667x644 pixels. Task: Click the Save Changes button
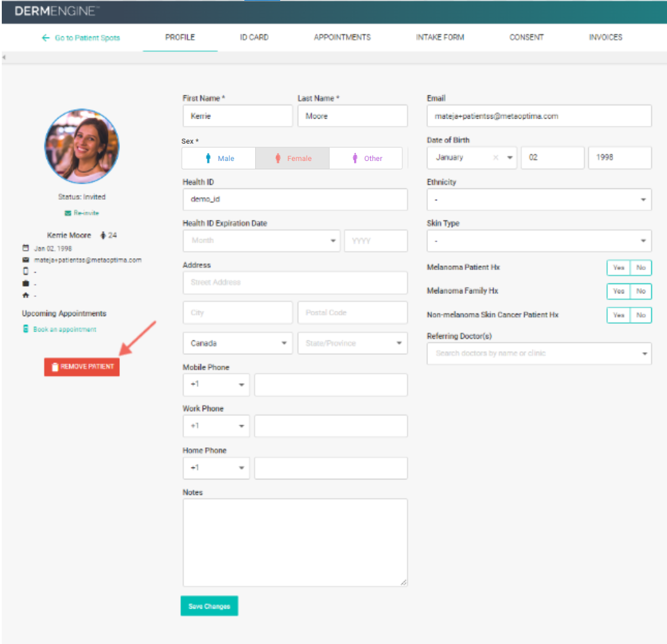[x=209, y=606]
